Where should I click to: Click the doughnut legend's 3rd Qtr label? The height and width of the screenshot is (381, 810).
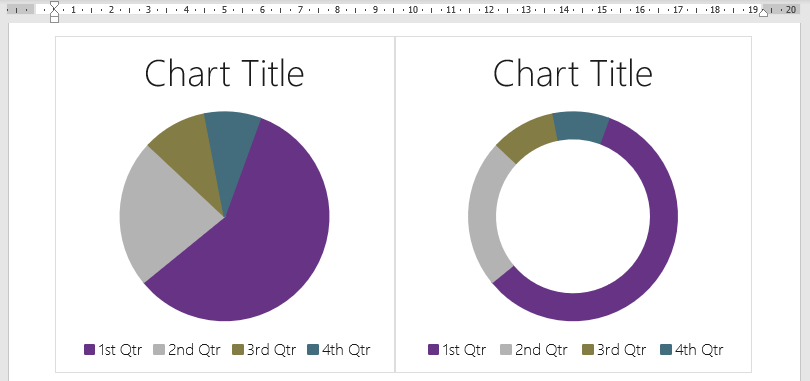(621, 350)
